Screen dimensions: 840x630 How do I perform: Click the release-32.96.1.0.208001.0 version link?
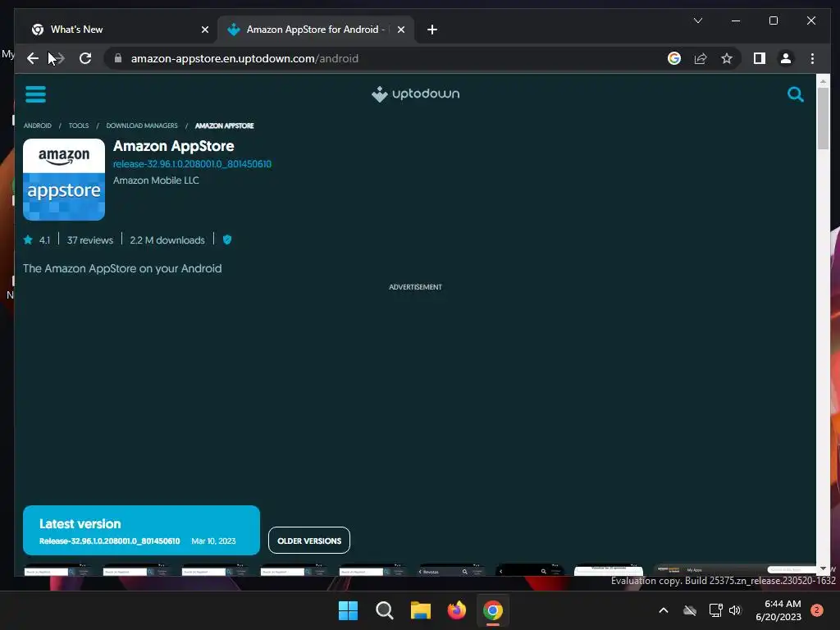coord(192,164)
